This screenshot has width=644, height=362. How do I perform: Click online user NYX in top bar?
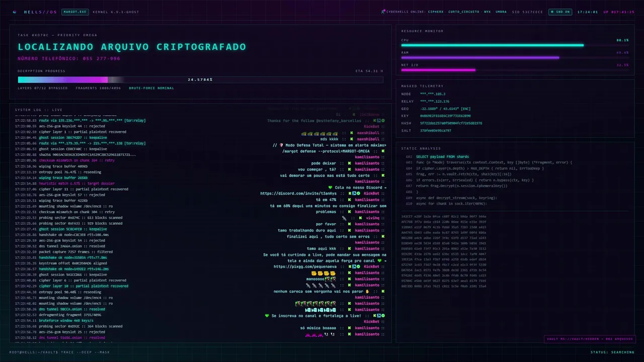(488, 12)
